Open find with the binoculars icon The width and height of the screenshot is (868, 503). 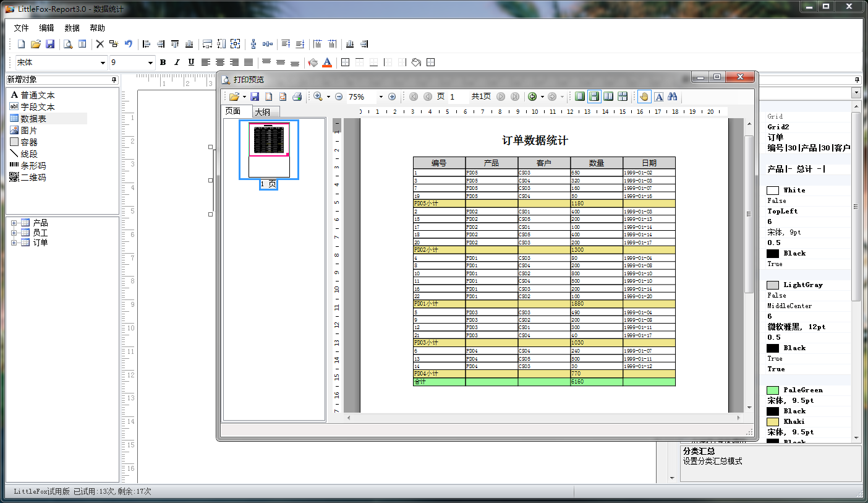tap(673, 97)
